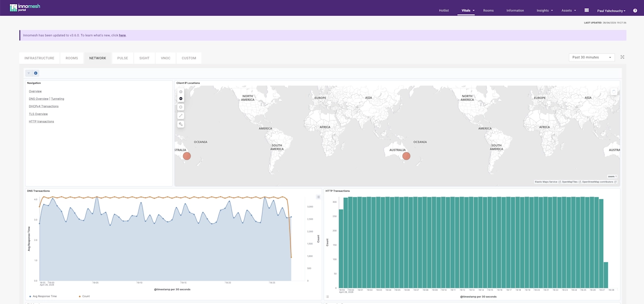
Task: Click the red Australia marker near Oceania label
Action: [x=406, y=156]
